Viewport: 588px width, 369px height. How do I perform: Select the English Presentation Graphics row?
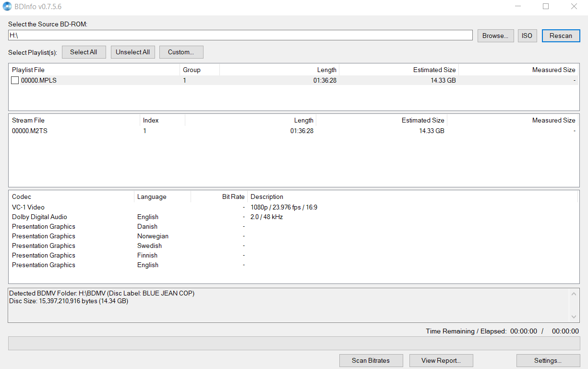point(294,265)
